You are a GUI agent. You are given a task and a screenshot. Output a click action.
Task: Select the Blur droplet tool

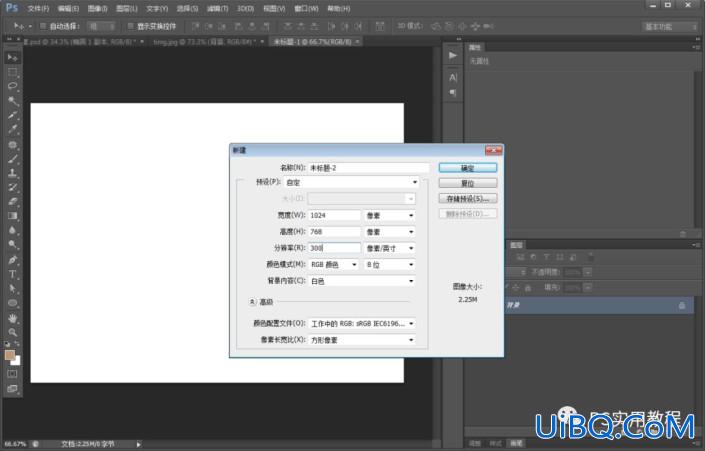click(x=12, y=230)
